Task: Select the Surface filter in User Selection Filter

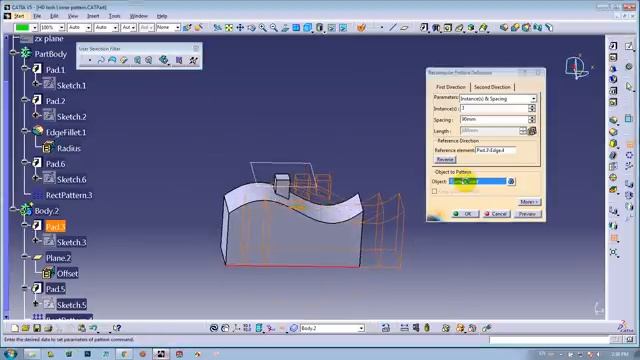Action: pos(112,60)
